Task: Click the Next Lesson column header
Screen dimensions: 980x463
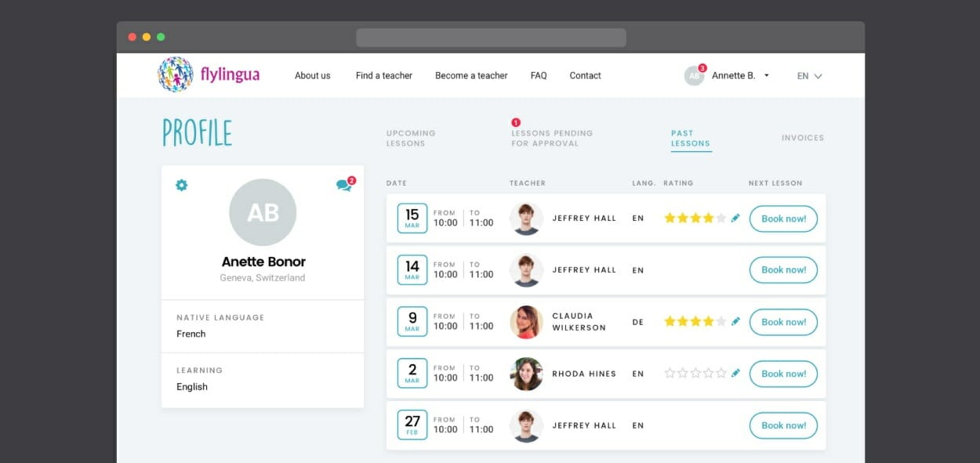Action: tap(775, 183)
